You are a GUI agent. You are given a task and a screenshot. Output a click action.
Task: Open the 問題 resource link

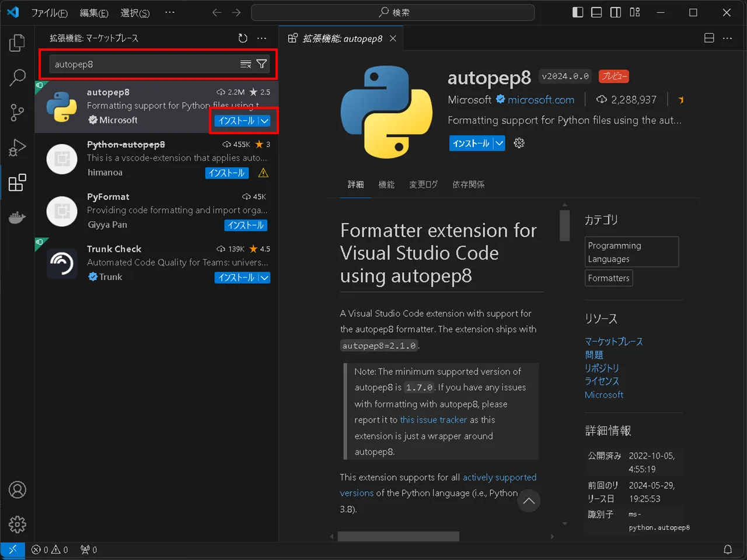pos(594,355)
